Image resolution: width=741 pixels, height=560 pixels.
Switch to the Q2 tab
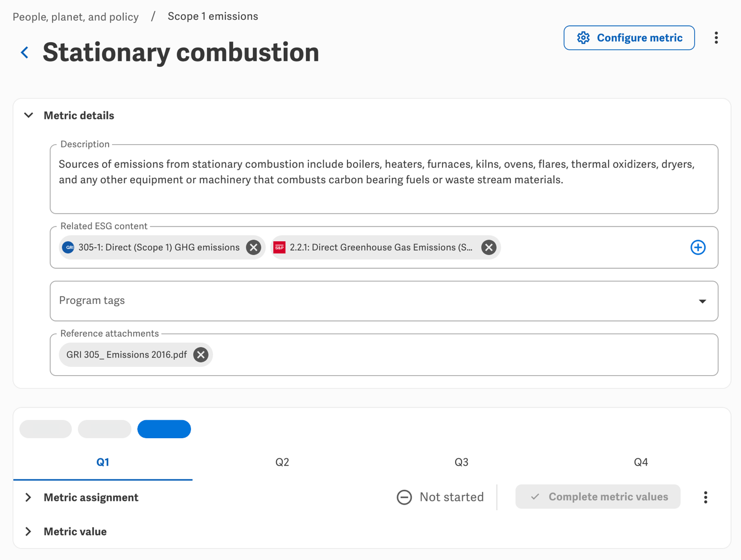point(282,462)
